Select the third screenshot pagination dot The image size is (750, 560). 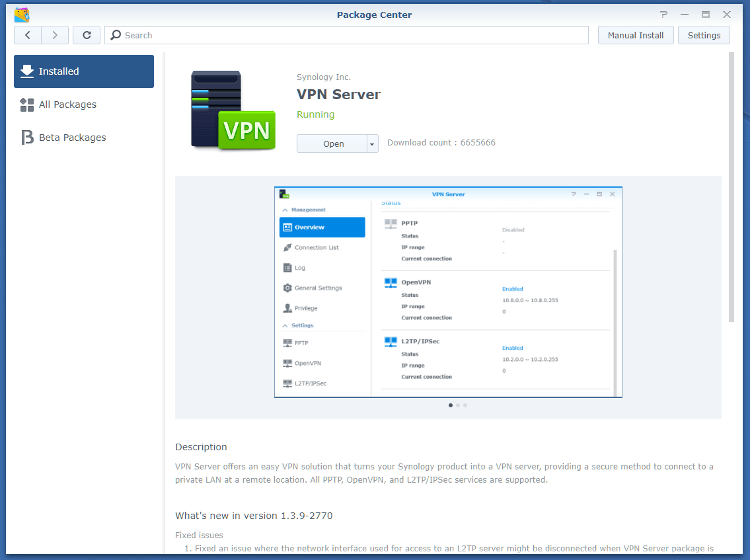click(x=465, y=405)
